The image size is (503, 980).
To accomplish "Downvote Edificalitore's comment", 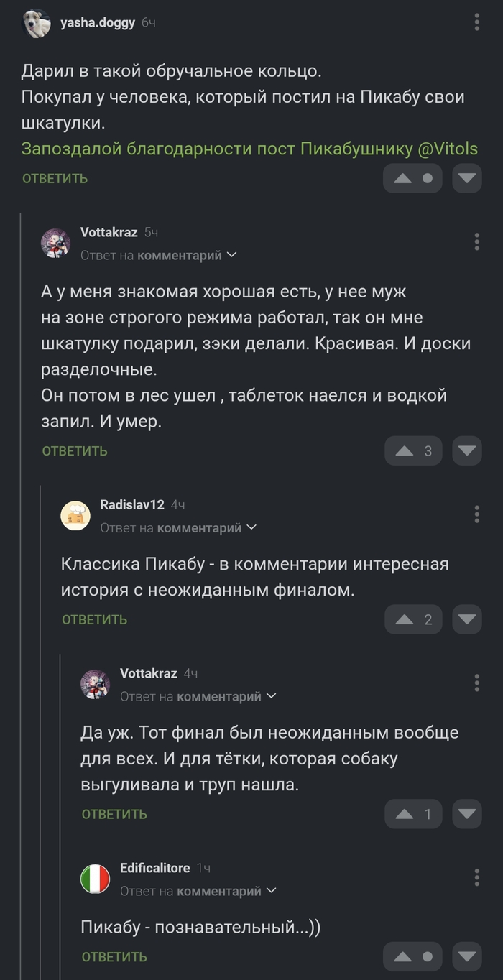I will coord(467,956).
